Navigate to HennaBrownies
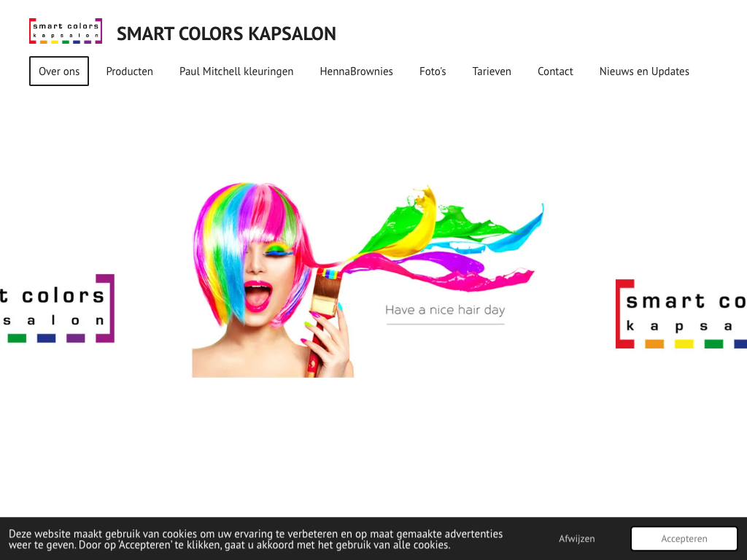The width and height of the screenshot is (747, 560). coord(356,71)
